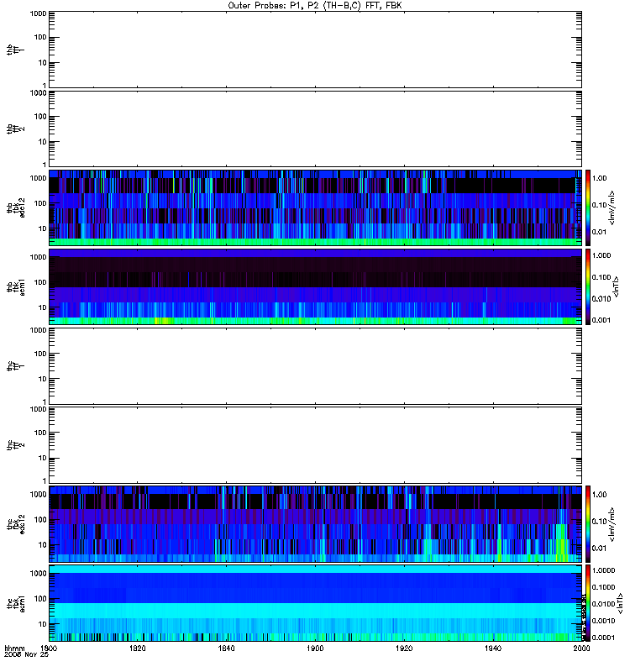Viewport: 630px width, 672px height.
Task: Click the "1900" time axis label
Action: [x=315, y=648]
